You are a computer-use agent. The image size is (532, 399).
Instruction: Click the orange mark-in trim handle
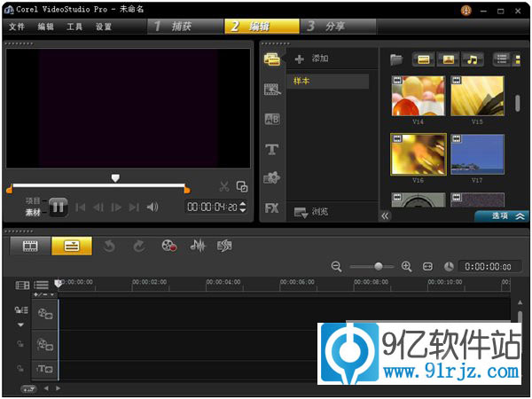pyautogui.click(x=10, y=190)
